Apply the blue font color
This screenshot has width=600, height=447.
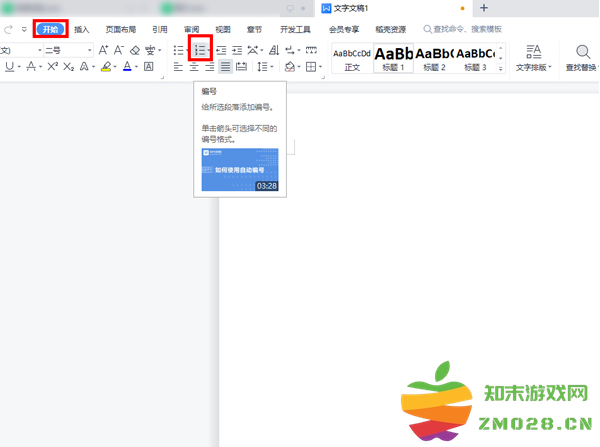click(127, 67)
